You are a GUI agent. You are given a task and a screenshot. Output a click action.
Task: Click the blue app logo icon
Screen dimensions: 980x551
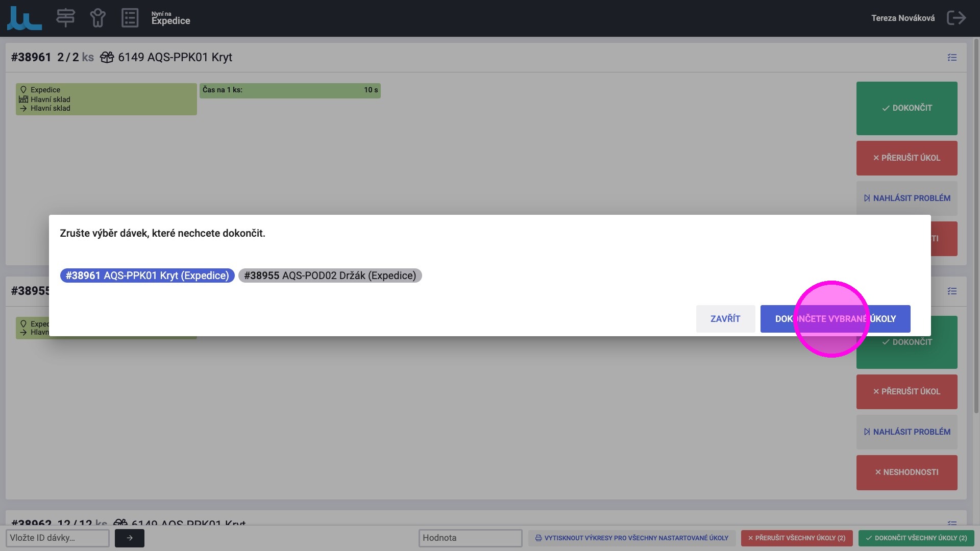(24, 18)
